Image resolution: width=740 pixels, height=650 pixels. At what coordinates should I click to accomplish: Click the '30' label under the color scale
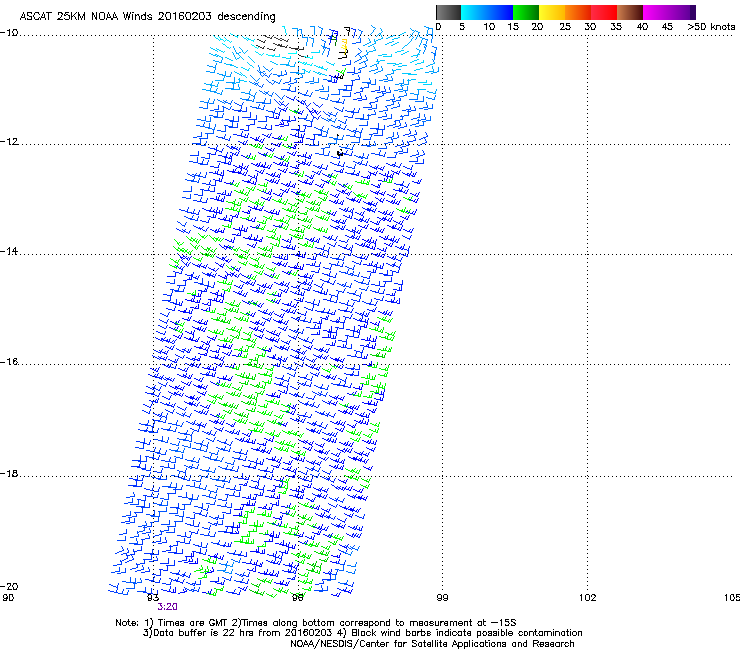590,27
